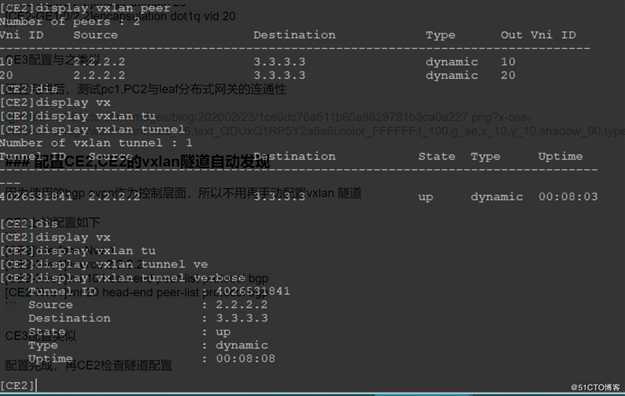Click the 'Uptime' column header
This screenshot has height=396, width=625.
[x=560, y=156]
